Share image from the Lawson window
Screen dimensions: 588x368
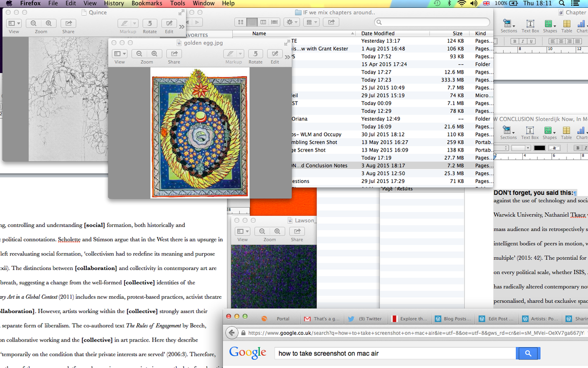tap(297, 231)
